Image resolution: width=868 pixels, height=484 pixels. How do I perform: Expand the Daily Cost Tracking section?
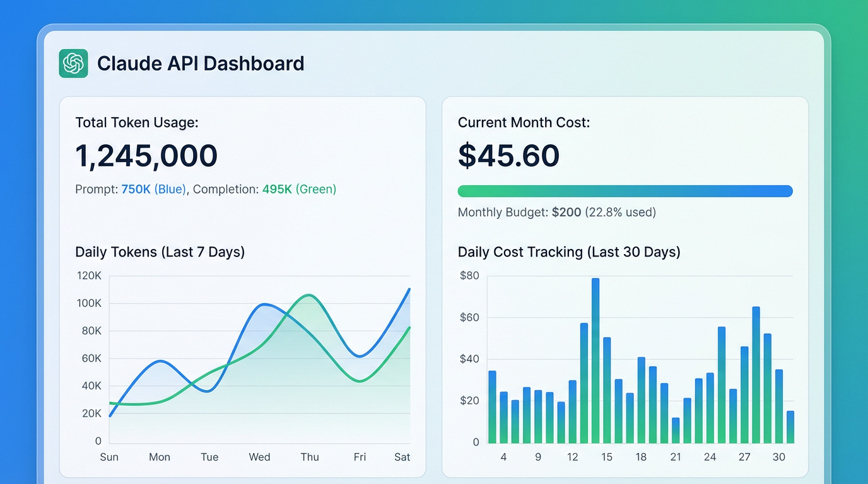pyautogui.click(x=568, y=251)
